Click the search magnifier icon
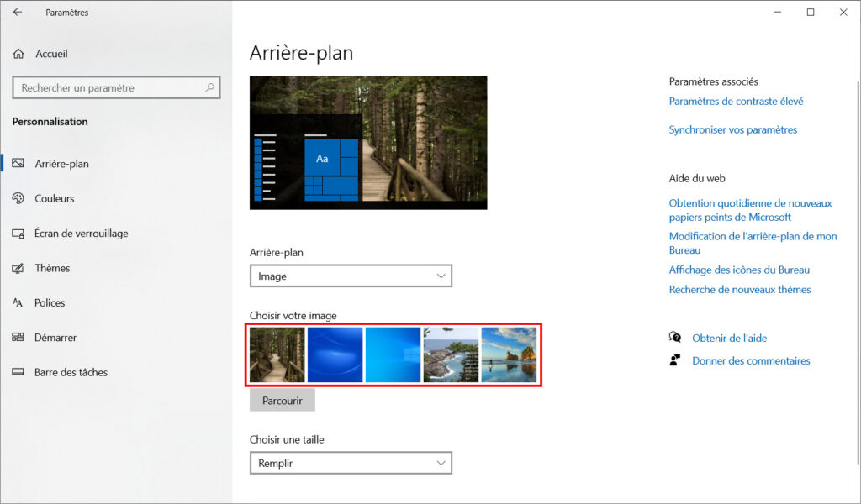861x504 pixels. pyautogui.click(x=209, y=87)
